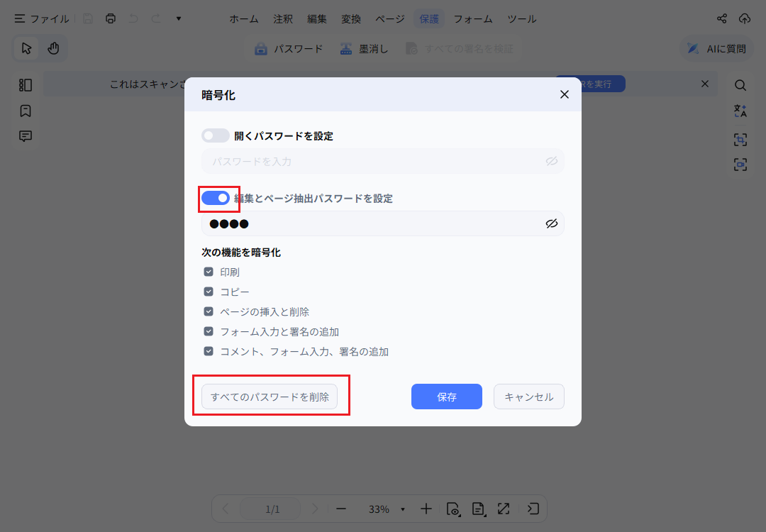This screenshot has width=766, height=532.
Task: Click the search magnifier icon
Action: (x=740, y=85)
